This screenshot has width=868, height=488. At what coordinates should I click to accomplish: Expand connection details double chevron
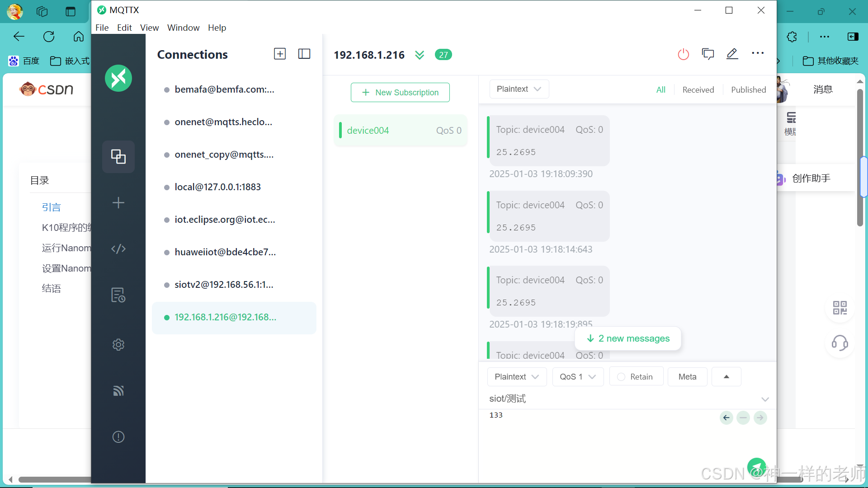pyautogui.click(x=420, y=55)
